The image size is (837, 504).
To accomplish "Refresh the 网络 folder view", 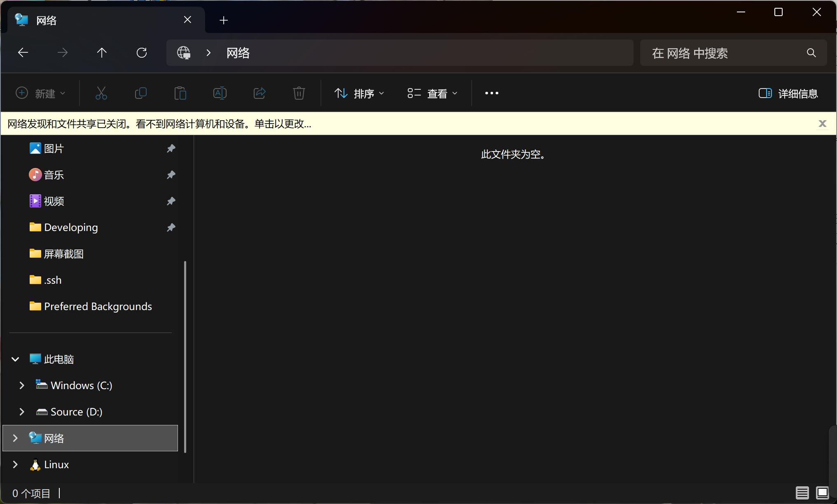I will (x=142, y=52).
